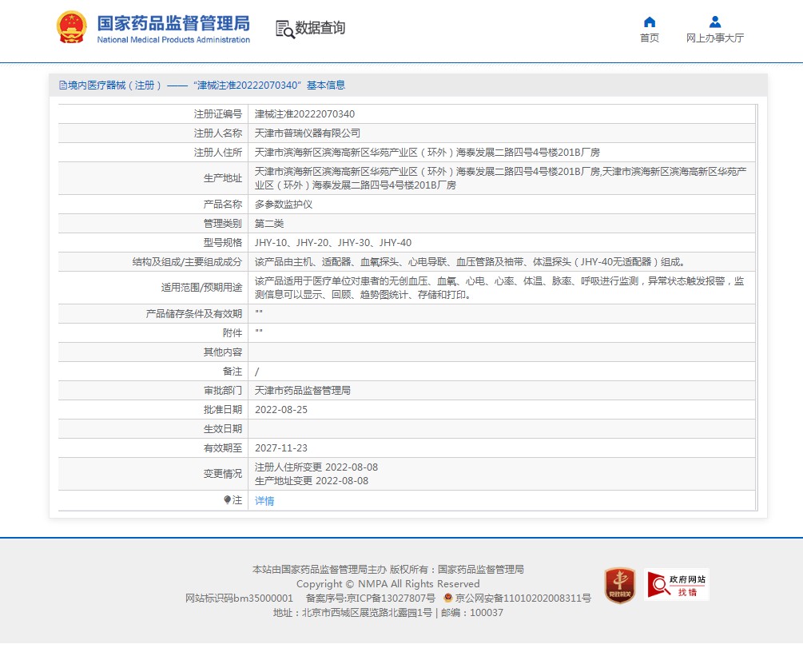The height and width of the screenshot is (672, 803).
Task: Open the 数据查询 heading link
Action: click(x=320, y=28)
